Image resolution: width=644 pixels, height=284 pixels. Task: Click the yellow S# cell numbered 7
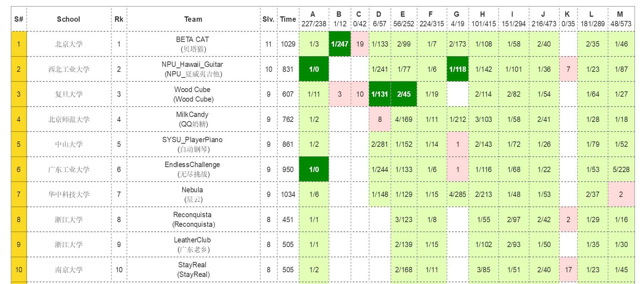[19, 194]
